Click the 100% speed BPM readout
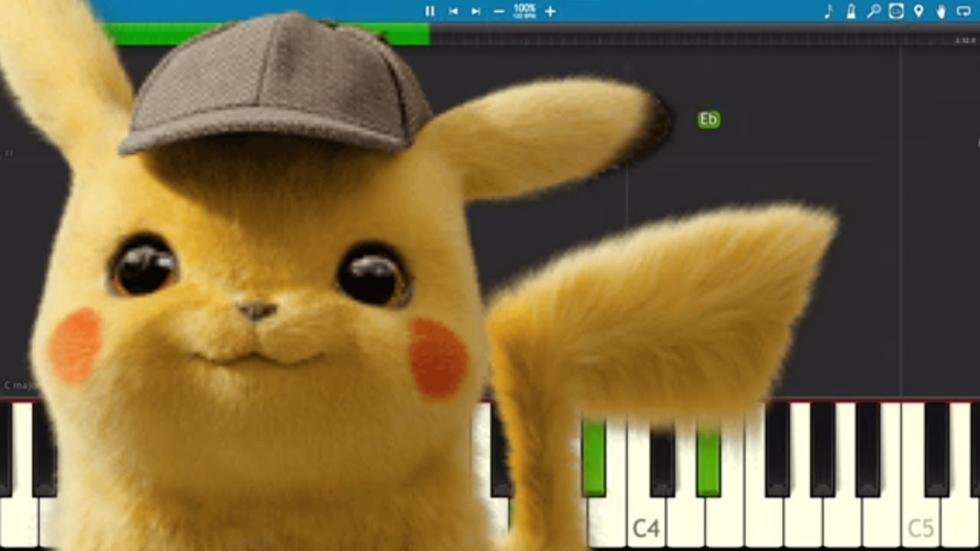 coord(524,11)
